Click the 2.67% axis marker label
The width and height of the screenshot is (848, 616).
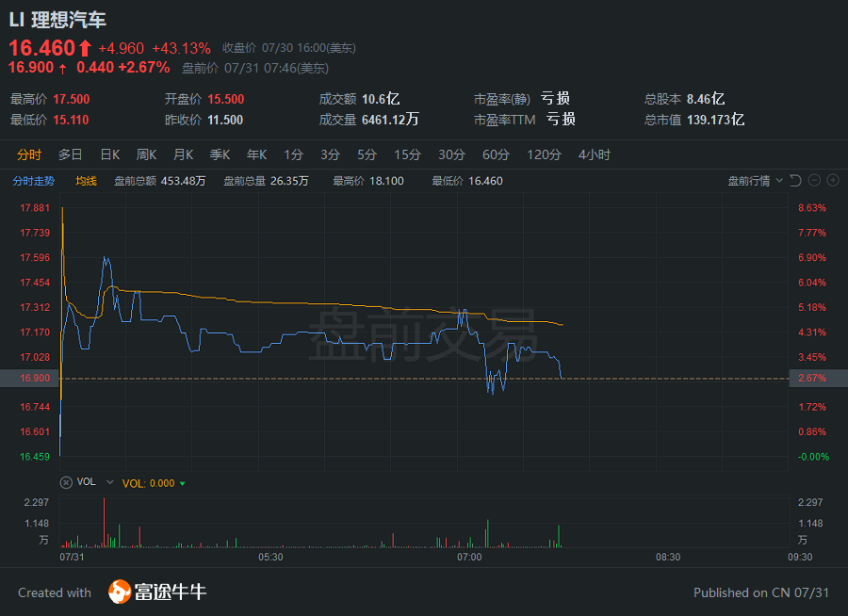818,378
